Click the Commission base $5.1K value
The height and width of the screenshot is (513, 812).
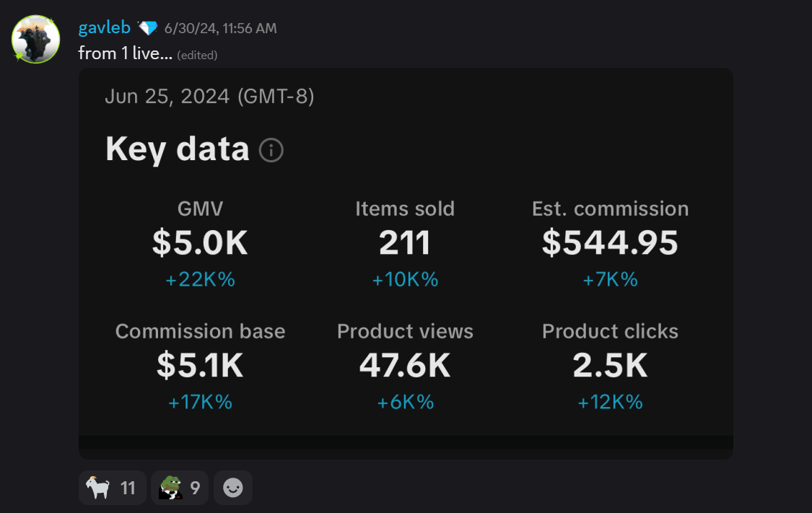pos(200,366)
